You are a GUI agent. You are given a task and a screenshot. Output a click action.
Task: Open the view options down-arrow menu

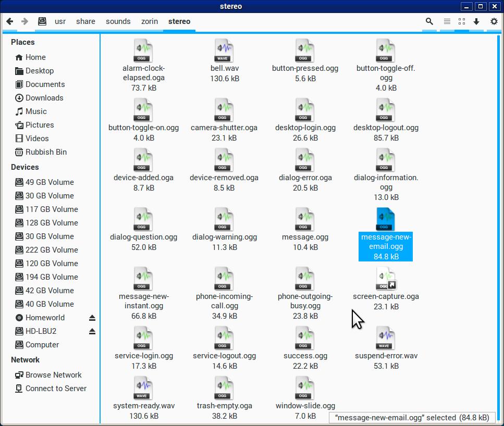[476, 21]
